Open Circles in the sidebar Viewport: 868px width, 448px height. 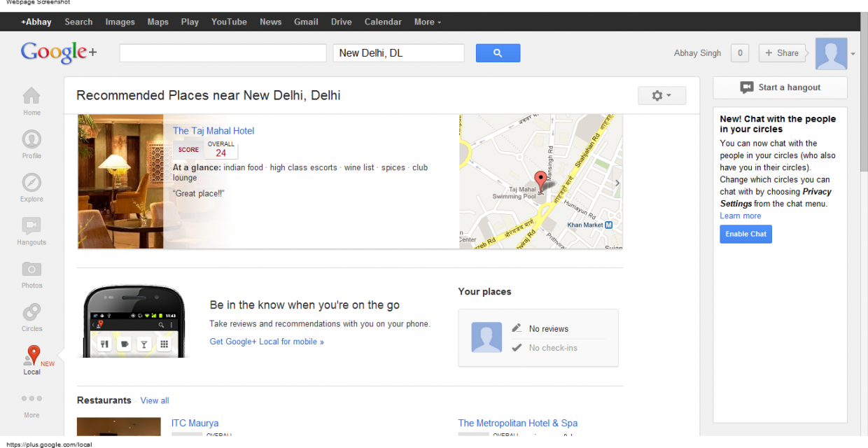tap(31, 312)
